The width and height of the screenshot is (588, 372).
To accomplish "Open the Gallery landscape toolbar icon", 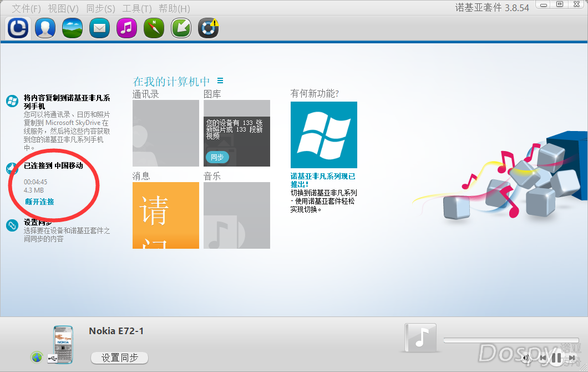I will coord(72,28).
